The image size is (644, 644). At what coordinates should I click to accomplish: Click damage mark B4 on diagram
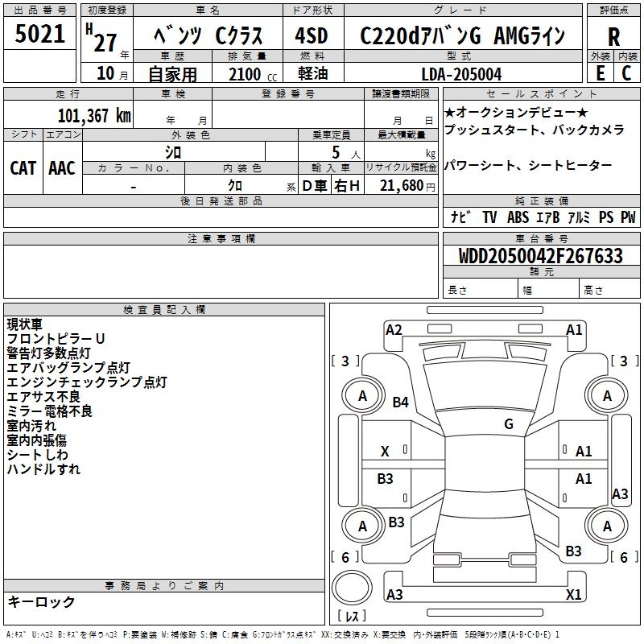pyautogui.click(x=400, y=402)
